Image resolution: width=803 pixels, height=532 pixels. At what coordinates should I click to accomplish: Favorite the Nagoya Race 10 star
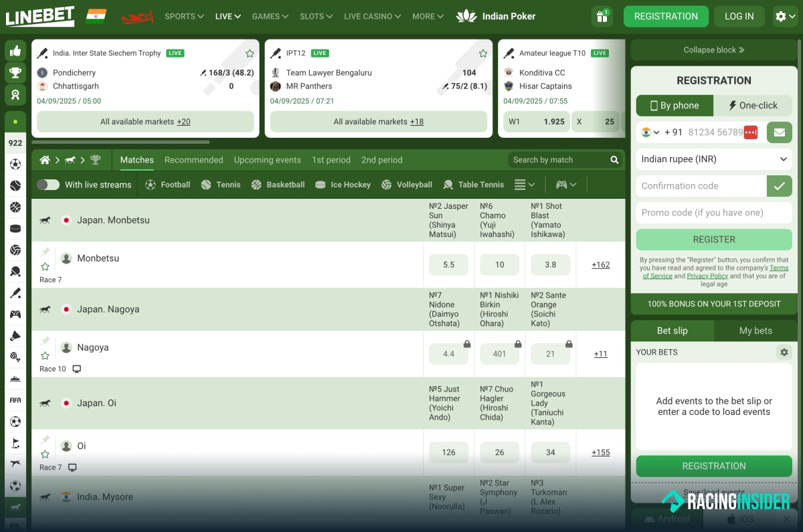(x=46, y=355)
